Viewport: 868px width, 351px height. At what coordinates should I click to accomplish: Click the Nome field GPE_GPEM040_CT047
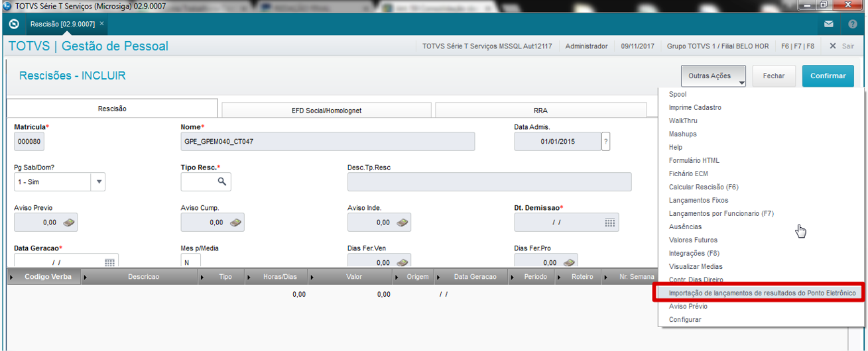point(328,142)
